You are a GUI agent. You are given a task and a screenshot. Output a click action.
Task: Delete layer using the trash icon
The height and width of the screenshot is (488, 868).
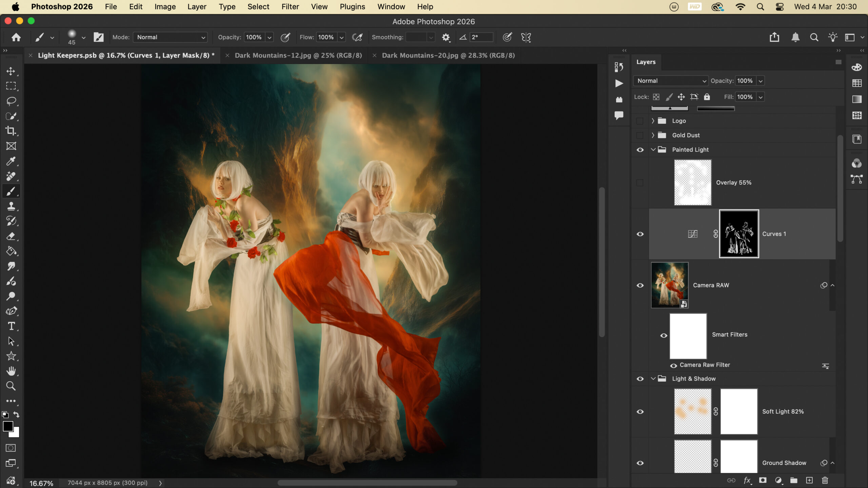[x=825, y=480]
